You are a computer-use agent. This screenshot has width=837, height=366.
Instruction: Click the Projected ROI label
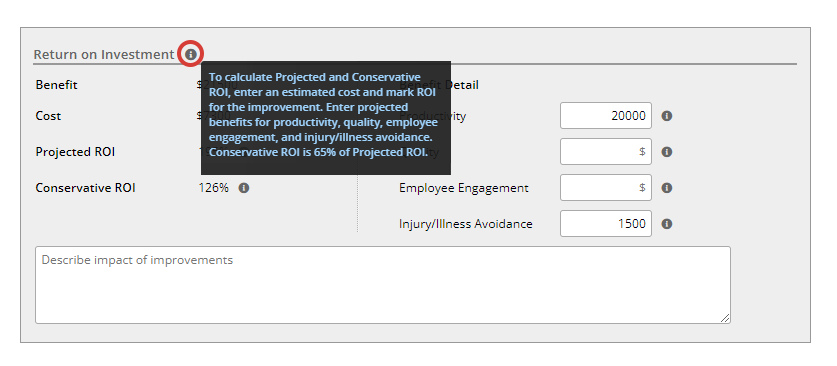75,152
